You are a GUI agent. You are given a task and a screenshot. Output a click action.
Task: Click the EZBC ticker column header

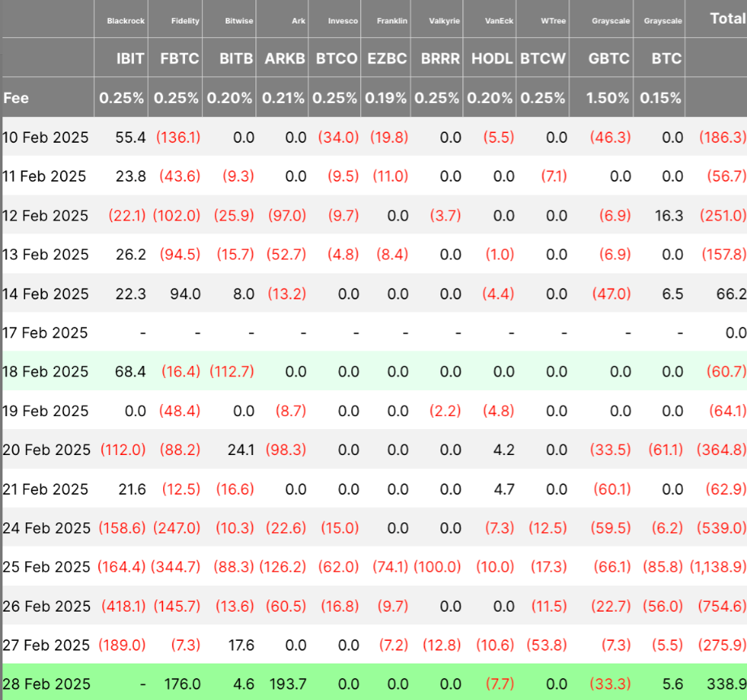coord(387,58)
